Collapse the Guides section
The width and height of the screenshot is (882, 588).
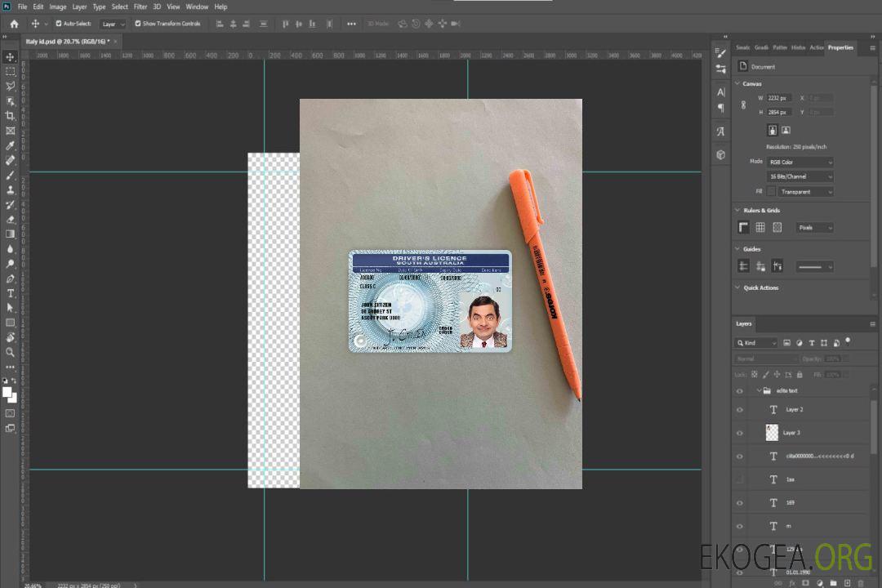coord(737,249)
